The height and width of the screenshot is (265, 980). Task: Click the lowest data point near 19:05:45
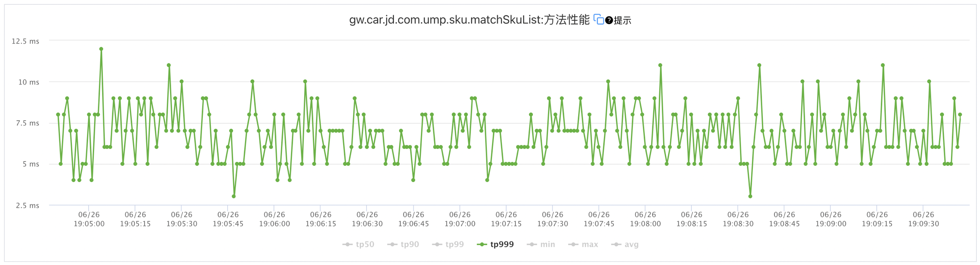click(234, 196)
